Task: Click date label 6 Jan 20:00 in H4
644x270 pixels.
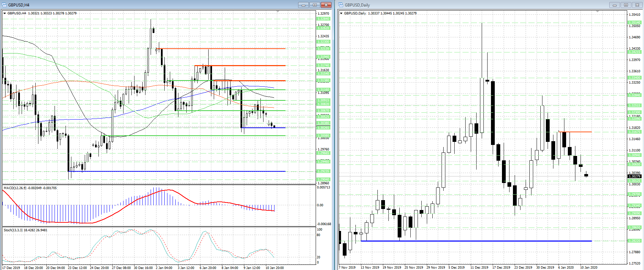Action: 208,268
